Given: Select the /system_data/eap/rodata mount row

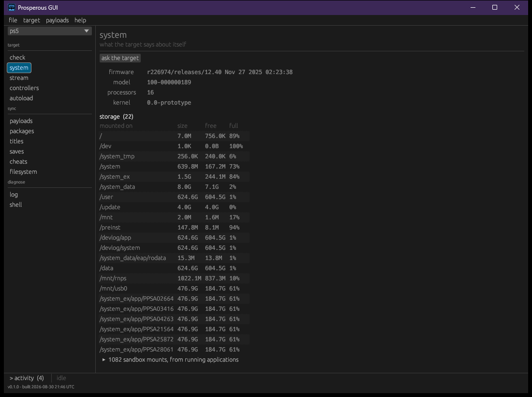Looking at the screenshot, I should (x=175, y=258).
